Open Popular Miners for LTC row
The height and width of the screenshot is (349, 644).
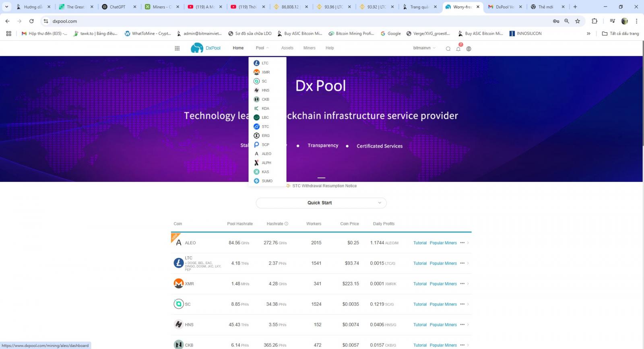(x=443, y=263)
